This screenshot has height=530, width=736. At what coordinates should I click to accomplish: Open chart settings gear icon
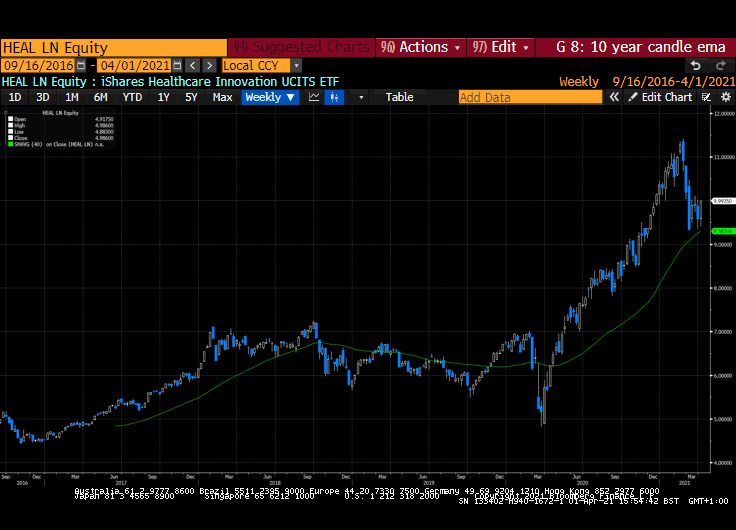[x=726, y=97]
